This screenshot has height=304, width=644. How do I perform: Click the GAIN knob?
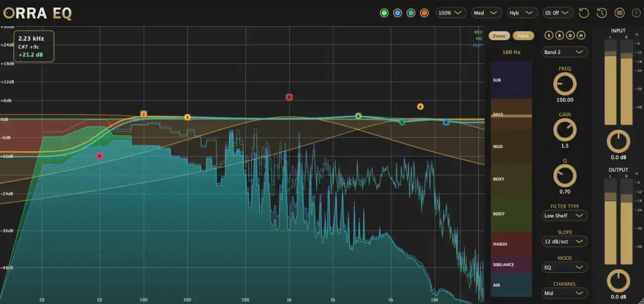pyautogui.click(x=565, y=130)
